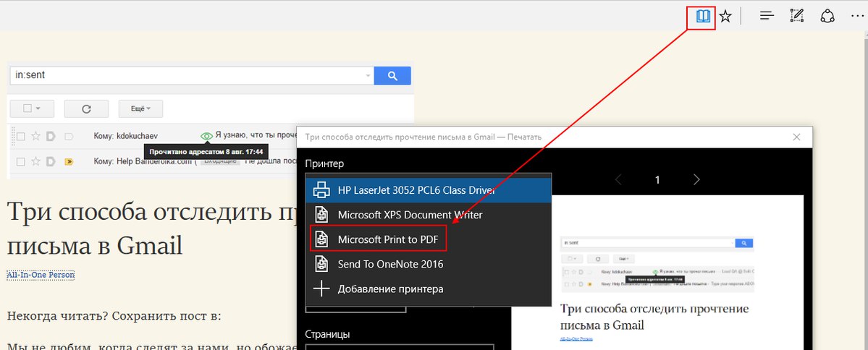Click page number 1 in print preview
This screenshot has height=350, width=868.
(x=657, y=179)
